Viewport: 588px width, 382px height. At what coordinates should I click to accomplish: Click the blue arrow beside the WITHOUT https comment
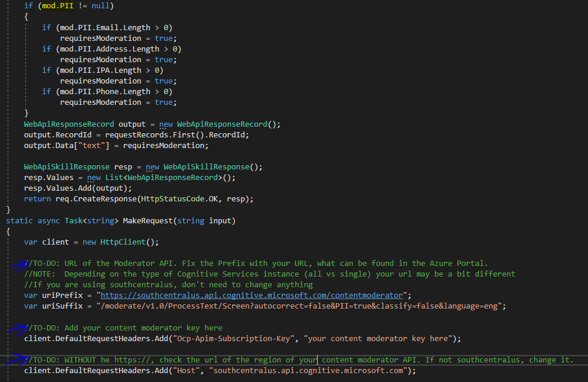click(18, 360)
